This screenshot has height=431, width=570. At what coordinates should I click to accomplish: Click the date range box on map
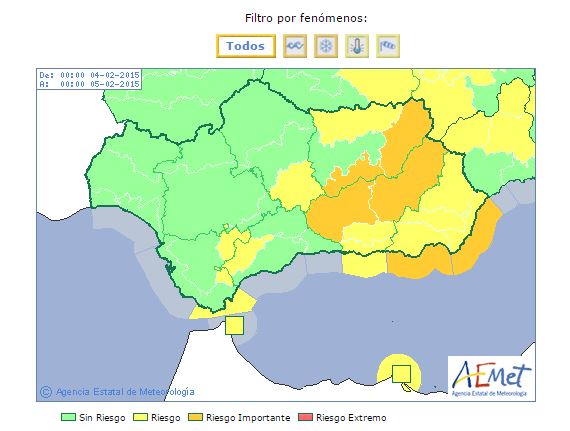[x=89, y=79]
